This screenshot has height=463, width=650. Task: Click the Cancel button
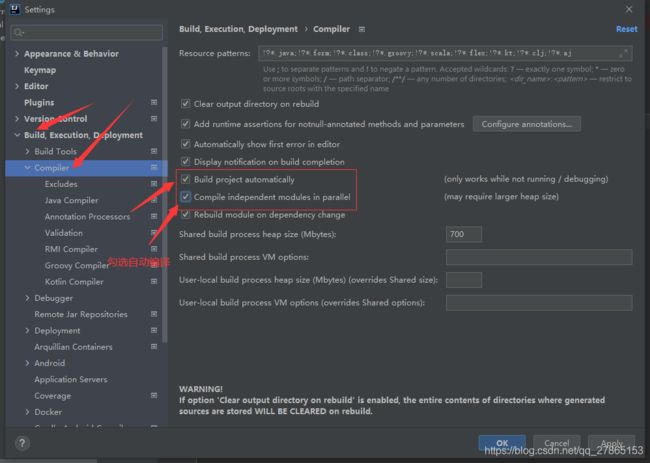(556, 443)
